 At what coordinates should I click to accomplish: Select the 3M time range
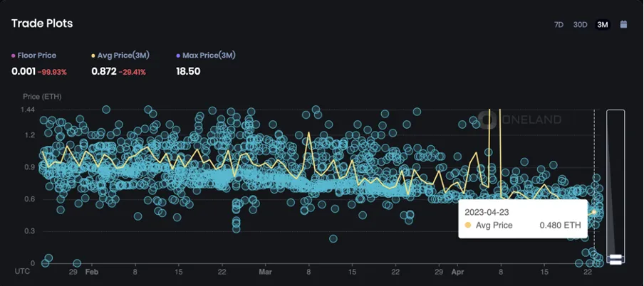coord(603,25)
